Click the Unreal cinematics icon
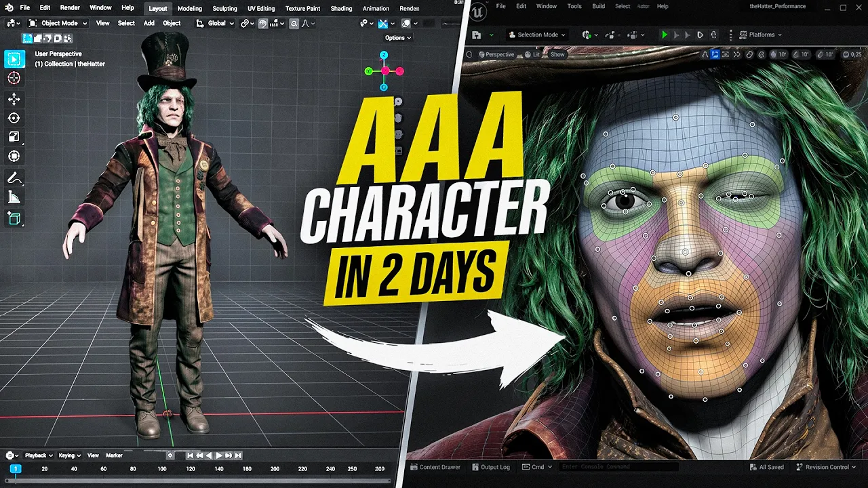This screenshot has height=488, width=868. [x=633, y=35]
